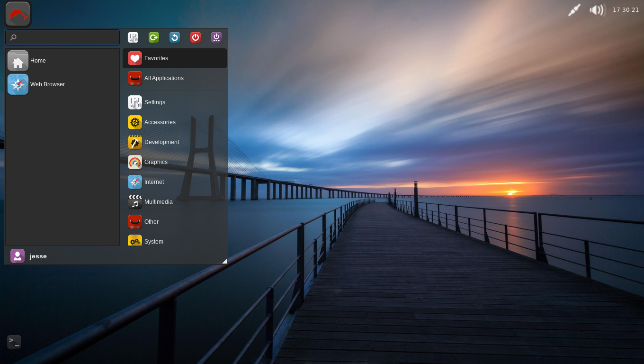Screen dimensions: 644x364
Task: Launch the terminal from the desktop icon
Action: tap(14, 342)
